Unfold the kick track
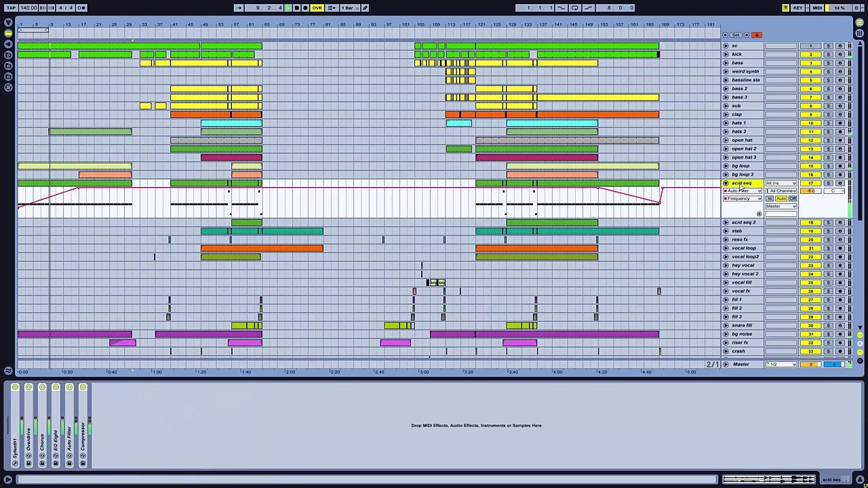Screen dimensions: 868x488 coord(726,54)
